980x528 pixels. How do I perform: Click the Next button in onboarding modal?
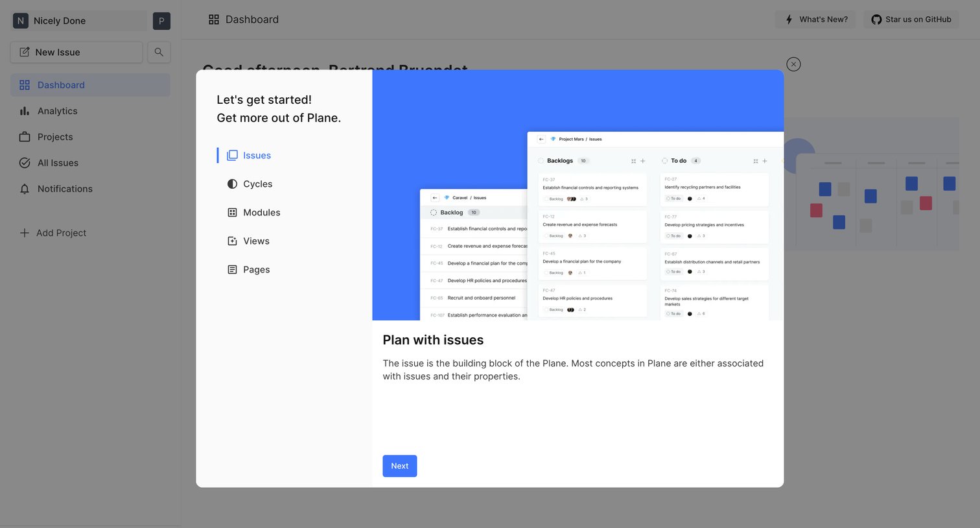click(x=399, y=466)
